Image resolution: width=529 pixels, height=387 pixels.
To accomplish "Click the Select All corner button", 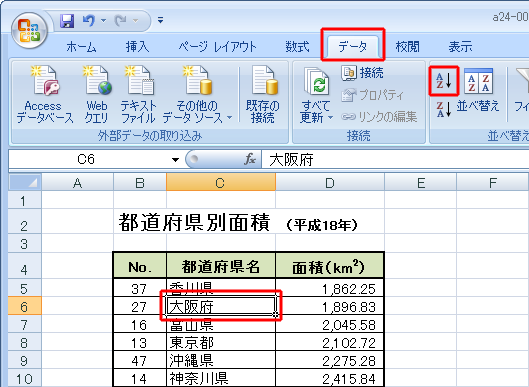I will tap(25, 183).
